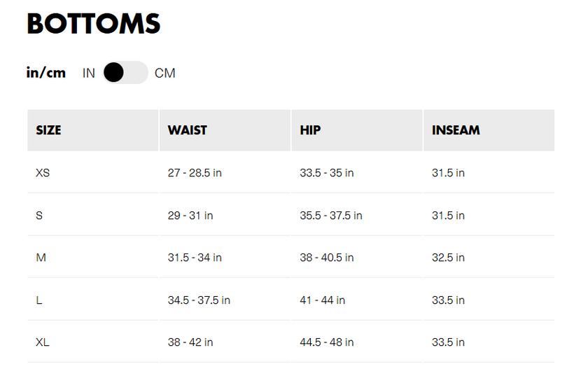Click hip value 35.5 - 37.5 in

[331, 215]
